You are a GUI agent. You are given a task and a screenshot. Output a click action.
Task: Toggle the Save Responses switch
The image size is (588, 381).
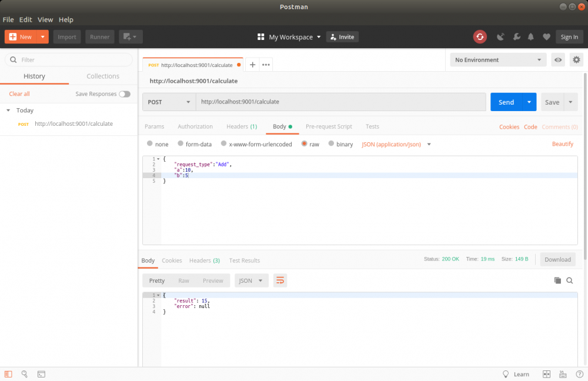pyautogui.click(x=125, y=94)
